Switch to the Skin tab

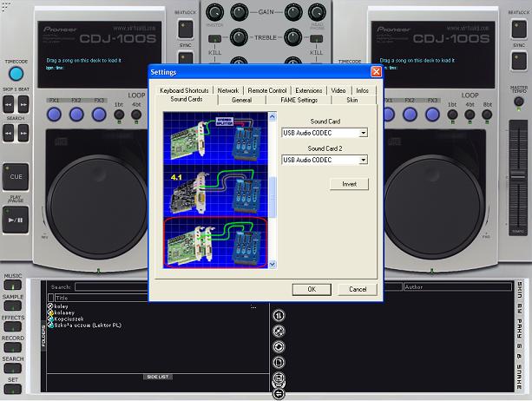point(352,100)
